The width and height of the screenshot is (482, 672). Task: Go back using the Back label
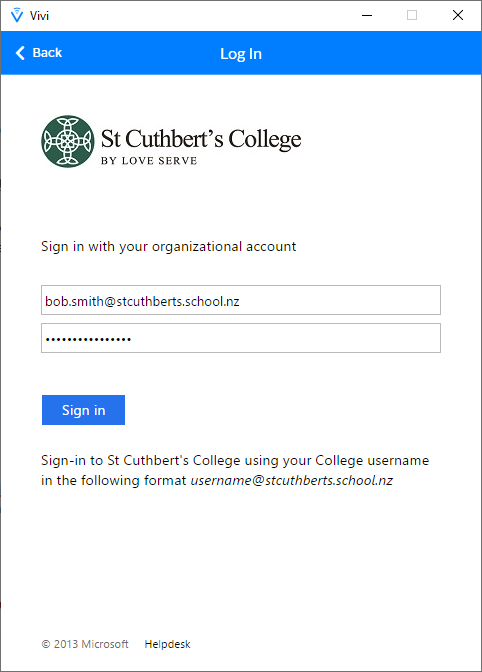47,53
